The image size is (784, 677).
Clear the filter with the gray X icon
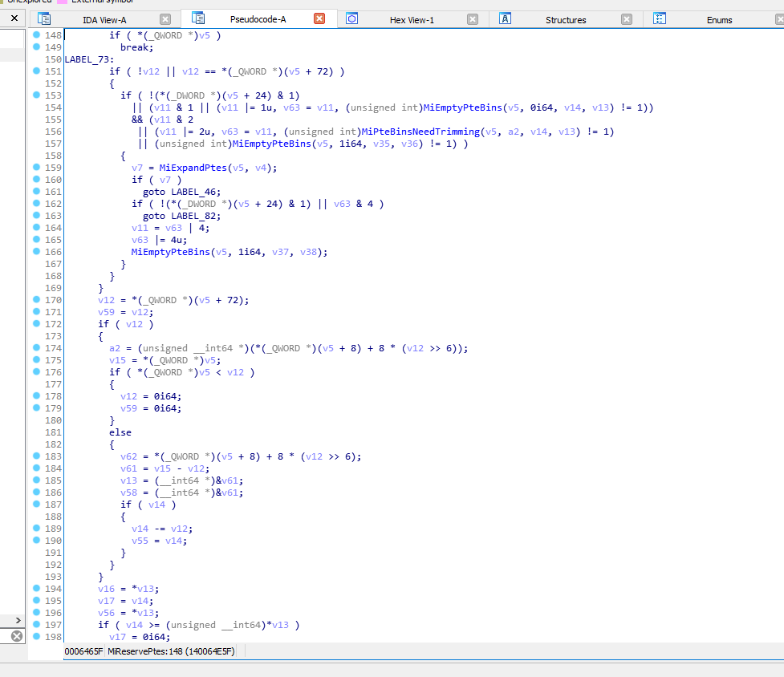pyautogui.click(x=16, y=636)
